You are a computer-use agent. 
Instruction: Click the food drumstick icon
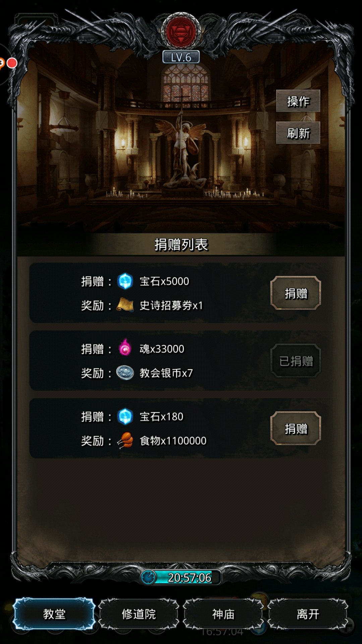[x=125, y=440]
